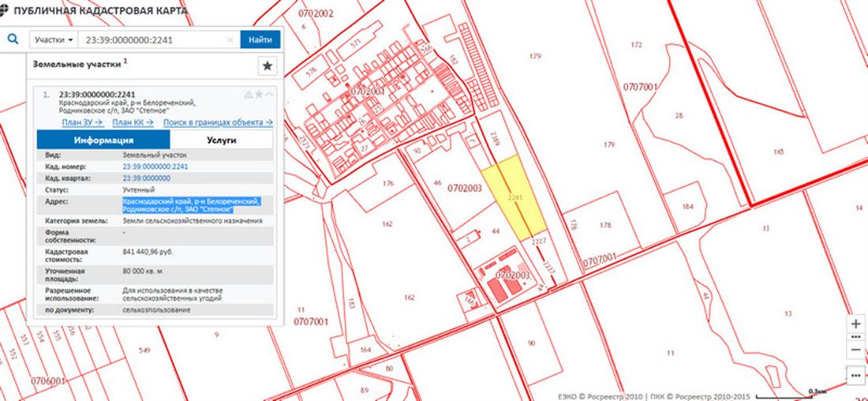This screenshot has width=868, height=401.
Task: Zoom out the map with minus button
Action: [856, 349]
